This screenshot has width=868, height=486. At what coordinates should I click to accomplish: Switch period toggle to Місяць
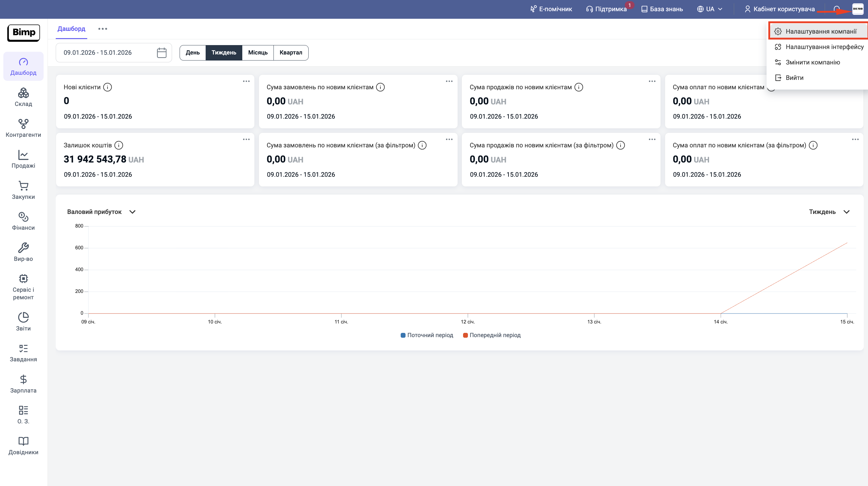(257, 53)
